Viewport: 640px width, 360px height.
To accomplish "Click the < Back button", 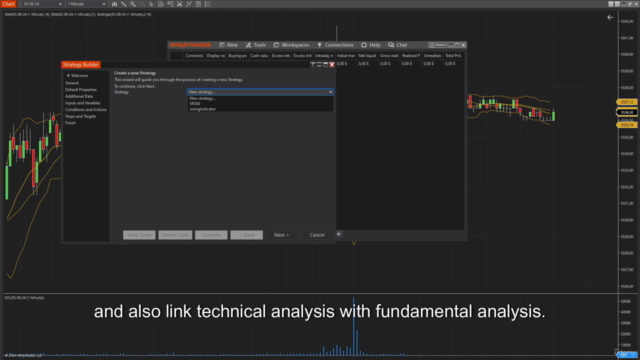I will click(247, 235).
